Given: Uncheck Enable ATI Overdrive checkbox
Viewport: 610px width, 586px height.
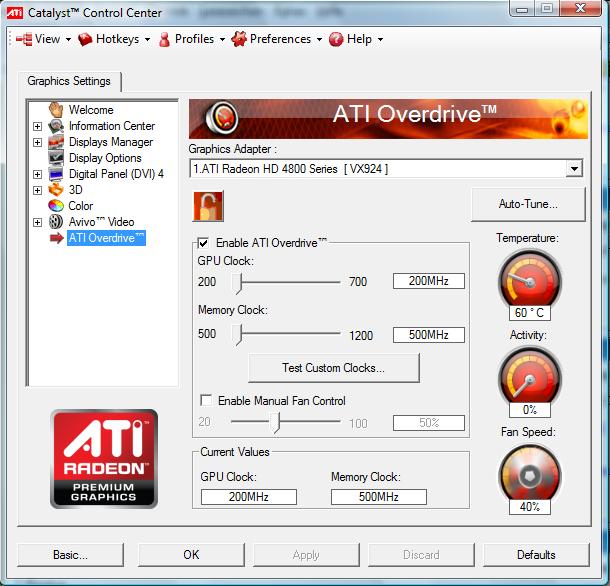Looking at the screenshot, I should pos(203,243).
